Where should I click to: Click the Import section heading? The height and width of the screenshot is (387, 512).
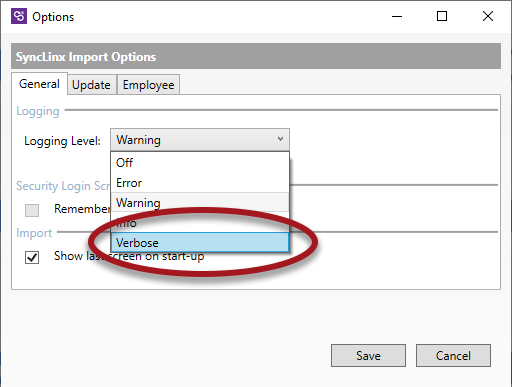tap(34, 233)
